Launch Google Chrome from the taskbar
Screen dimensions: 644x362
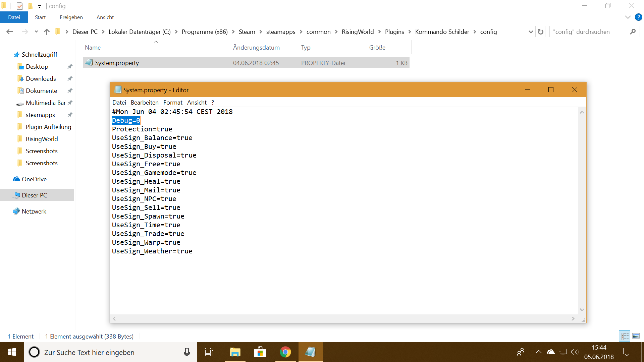pos(285,352)
